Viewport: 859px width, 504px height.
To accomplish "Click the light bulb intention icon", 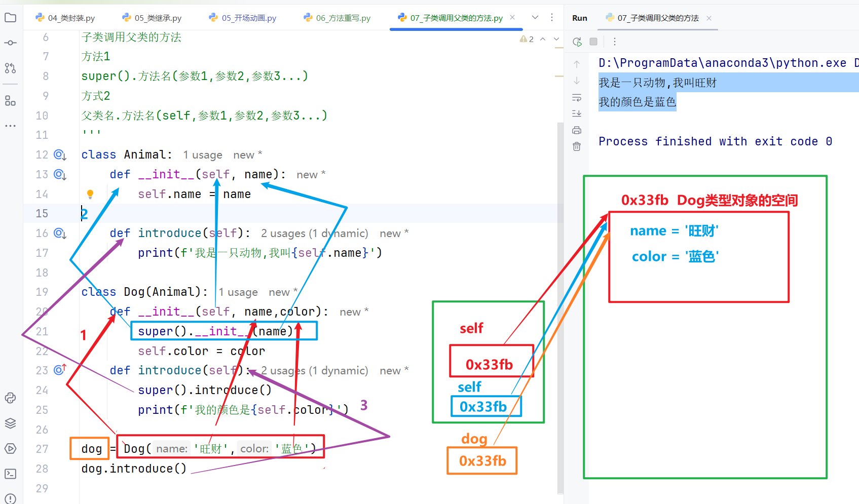I will click(90, 193).
